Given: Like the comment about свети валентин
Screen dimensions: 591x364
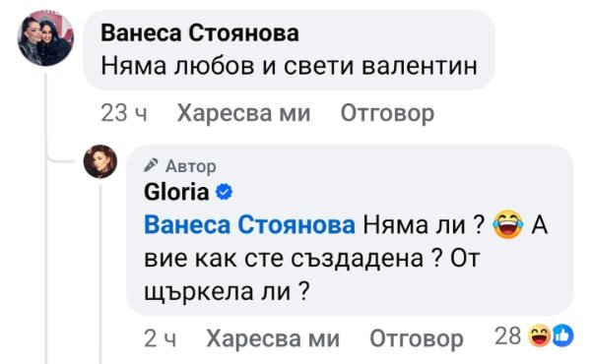Looking at the screenshot, I should click(x=243, y=113).
